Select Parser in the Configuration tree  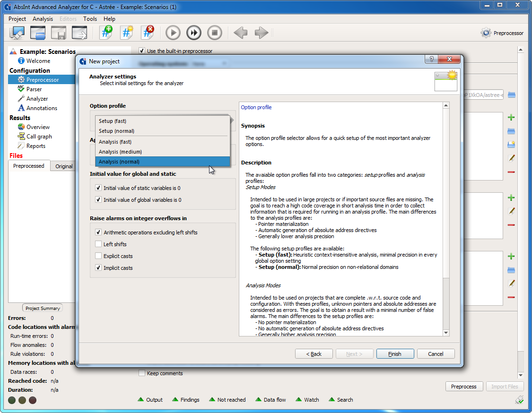(34, 89)
